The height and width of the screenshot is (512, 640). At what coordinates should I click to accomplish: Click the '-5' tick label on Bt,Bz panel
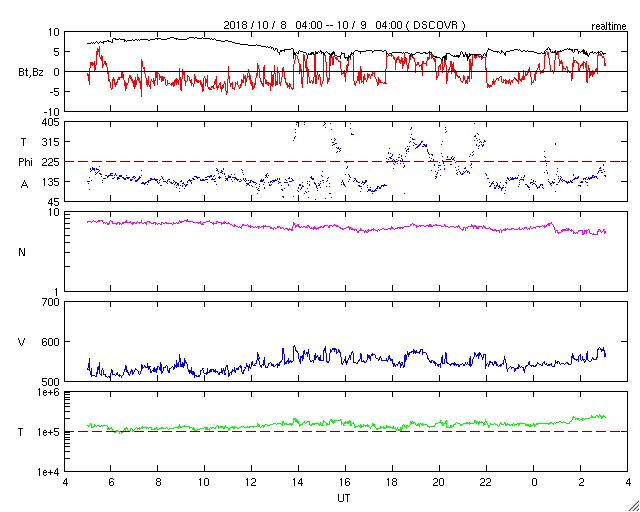point(55,92)
